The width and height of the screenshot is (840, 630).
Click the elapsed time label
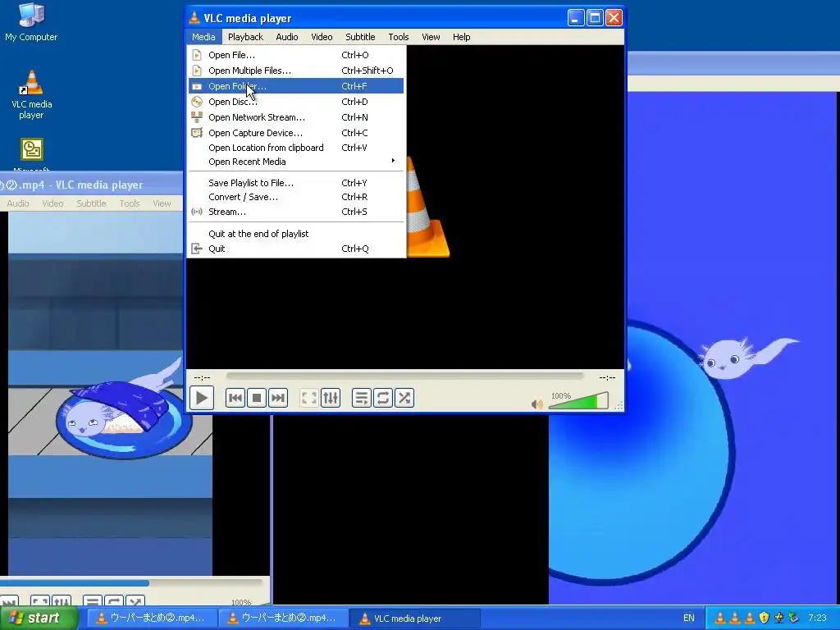point(202,377)
